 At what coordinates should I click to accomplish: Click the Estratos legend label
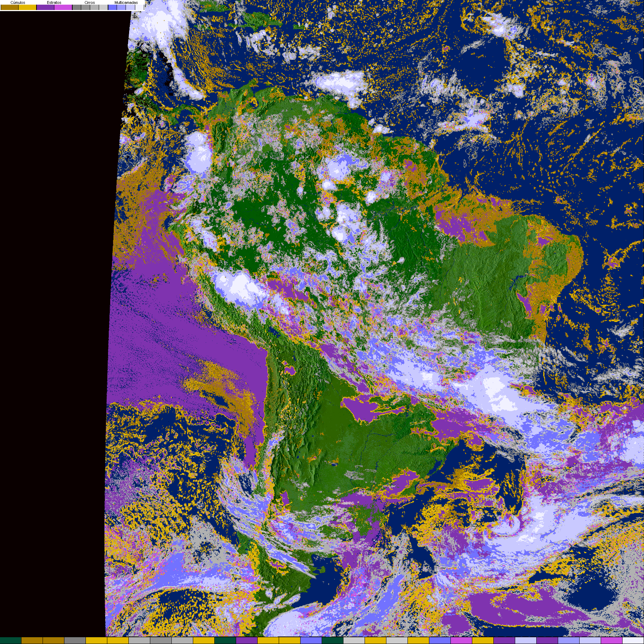(54, 3)
